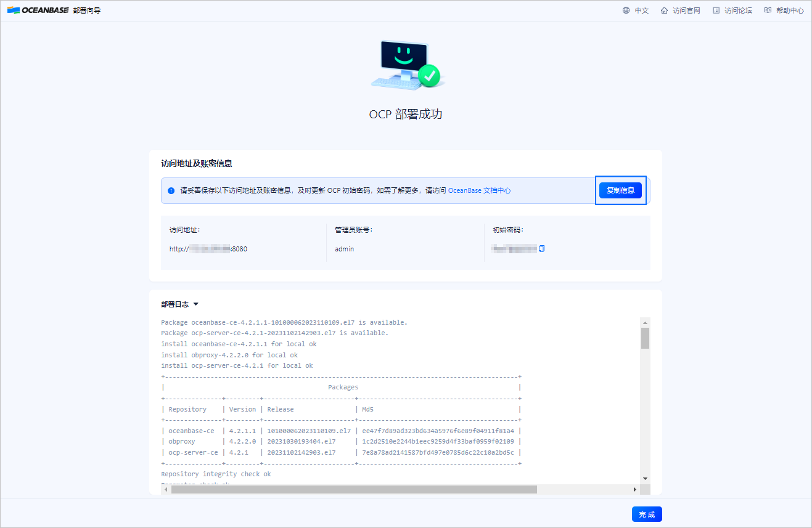
Task: Open the 帮助中心 link
Action: pos(790,10)
